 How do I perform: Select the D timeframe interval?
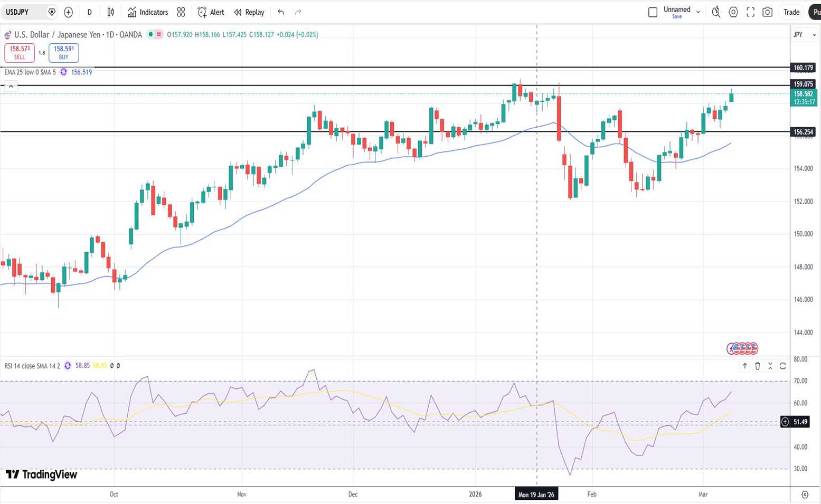pyautogui.click(x=89, y=12)
